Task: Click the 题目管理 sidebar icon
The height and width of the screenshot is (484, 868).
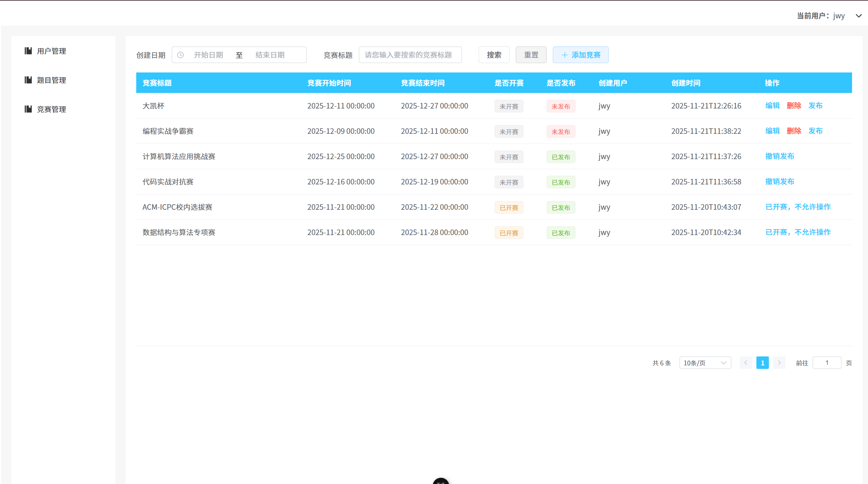Action: [x=28, y=80]
